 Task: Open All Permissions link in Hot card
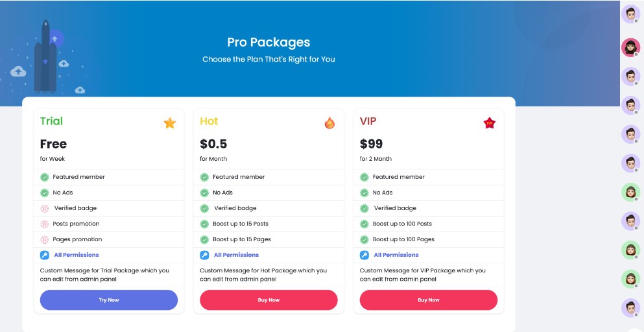[236, 255]
